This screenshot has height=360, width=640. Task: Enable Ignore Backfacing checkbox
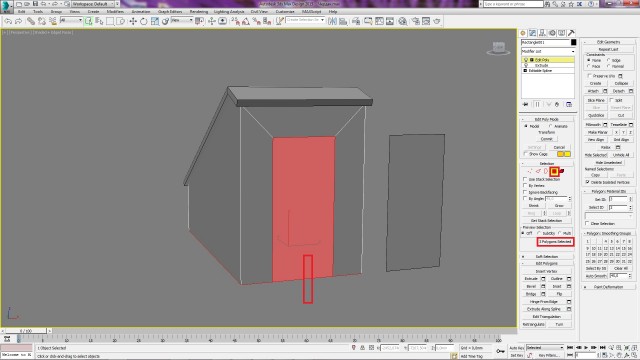pyautogui.click(x=525, y=192)
